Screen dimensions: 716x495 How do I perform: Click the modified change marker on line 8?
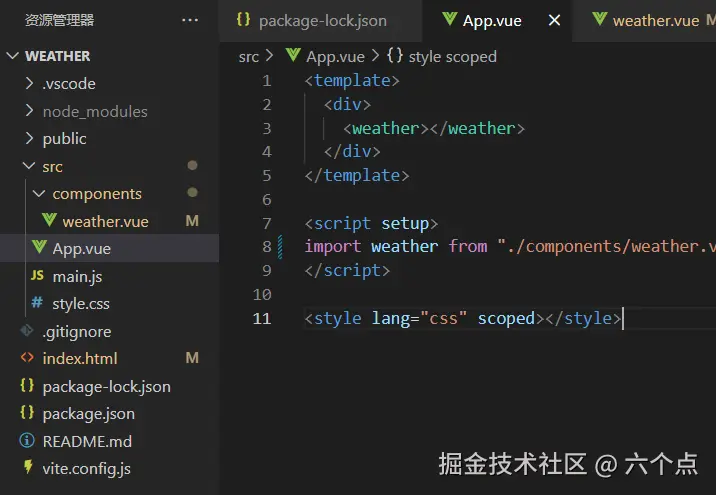click(x=280, y=247)
